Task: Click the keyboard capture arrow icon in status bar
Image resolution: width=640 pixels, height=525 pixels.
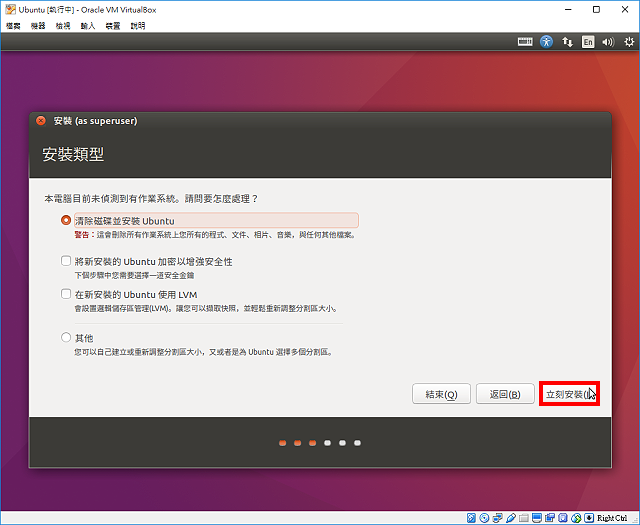Action: 589,518
